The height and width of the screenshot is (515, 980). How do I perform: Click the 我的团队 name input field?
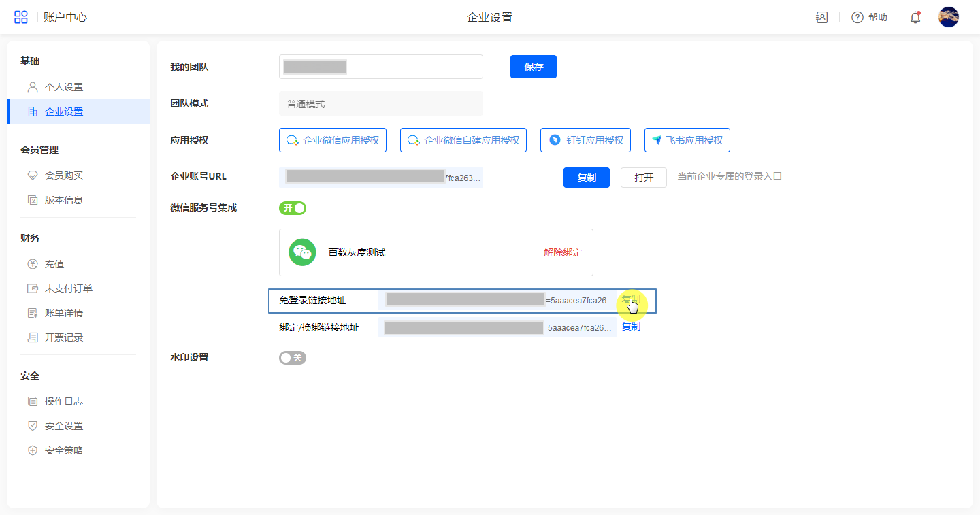tap(408, 67)
